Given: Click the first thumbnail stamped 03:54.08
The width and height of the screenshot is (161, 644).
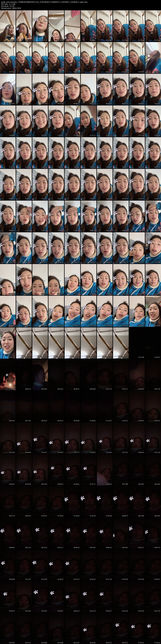Looking at the screenshot, I should click(8, 26).
